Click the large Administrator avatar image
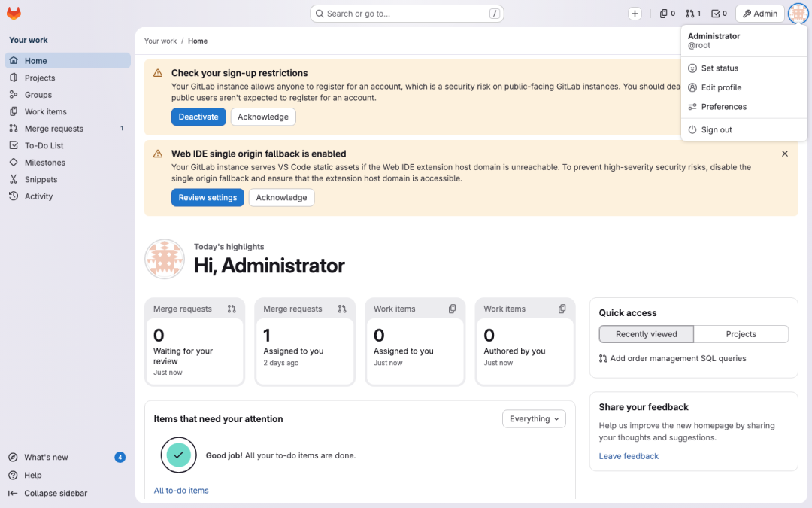The width and height of the screenshot is (812, 508). tap(165, 259)
